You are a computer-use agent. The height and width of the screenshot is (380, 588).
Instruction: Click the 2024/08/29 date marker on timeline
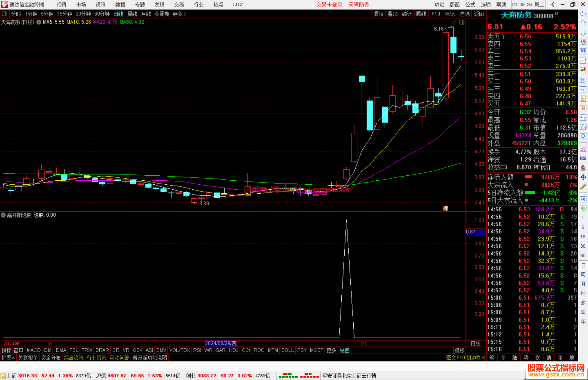pyautogui.click(x=220, y=343)
